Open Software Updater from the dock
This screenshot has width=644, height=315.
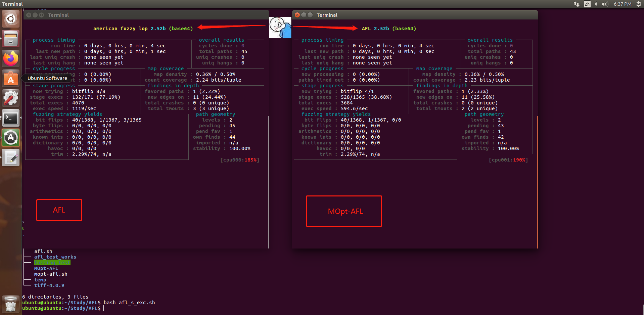(10, 138)
